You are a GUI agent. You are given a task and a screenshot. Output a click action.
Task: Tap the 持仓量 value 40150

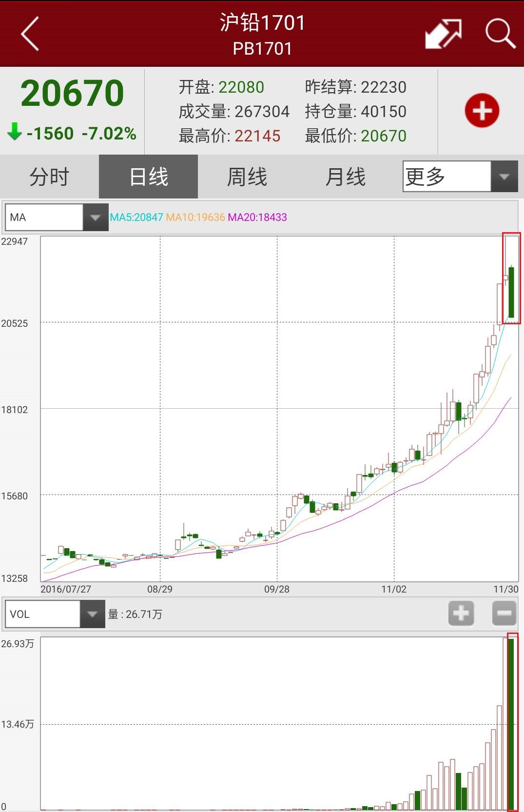tap(384, 112)
